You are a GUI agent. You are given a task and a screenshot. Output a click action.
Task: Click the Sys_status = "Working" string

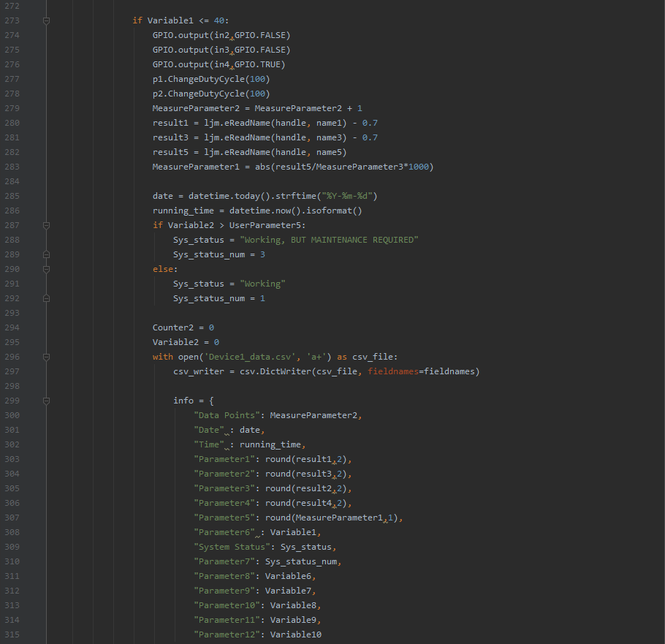click(262, 284)
